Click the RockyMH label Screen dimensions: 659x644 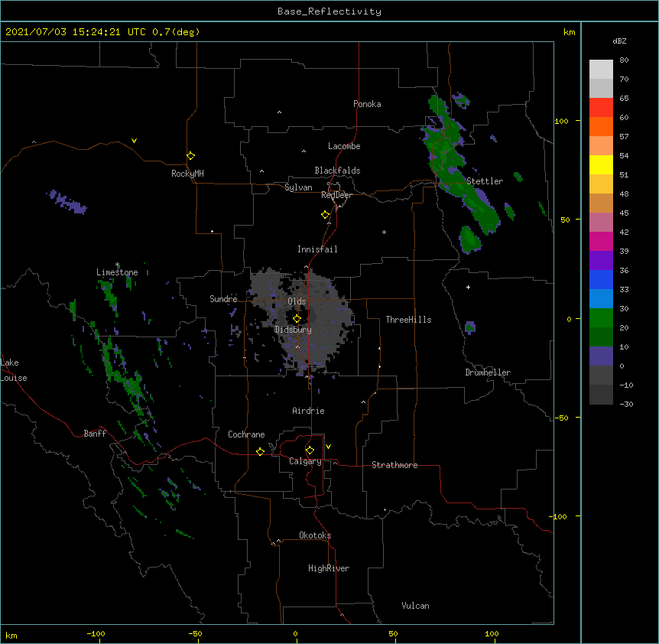click(x=187, y=174)
